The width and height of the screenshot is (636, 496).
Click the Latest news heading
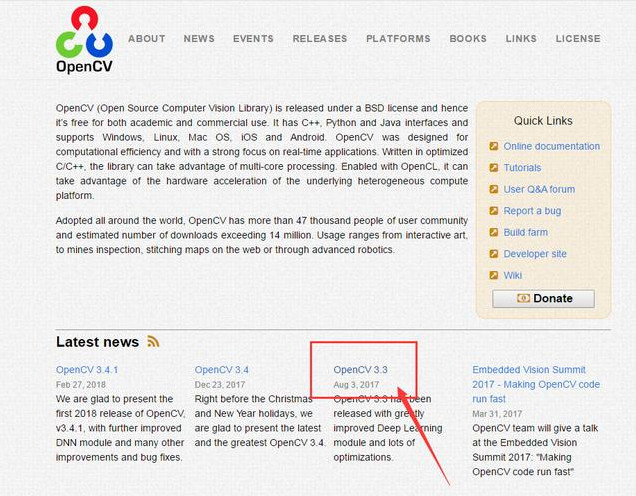tap(97, 342)
